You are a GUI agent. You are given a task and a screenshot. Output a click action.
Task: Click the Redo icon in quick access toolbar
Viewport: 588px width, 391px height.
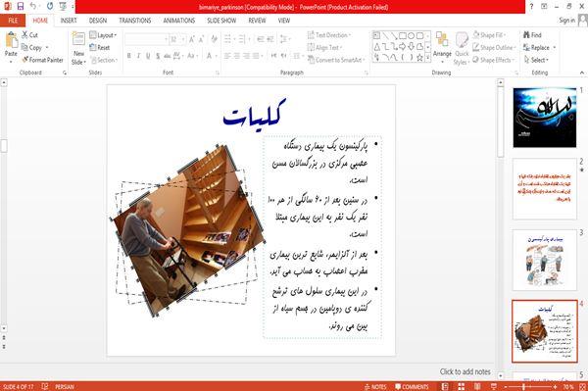pyautogui.click(x=50, y=6)
